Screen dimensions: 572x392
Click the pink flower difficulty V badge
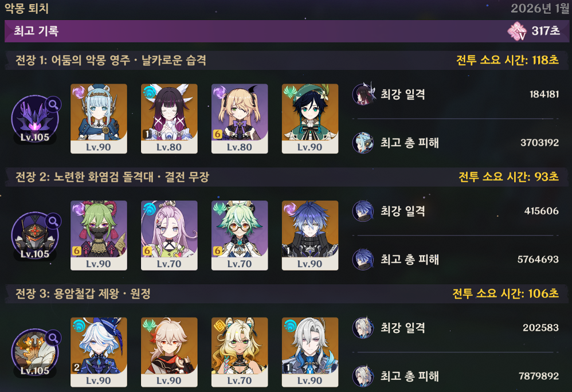[517, 31]
